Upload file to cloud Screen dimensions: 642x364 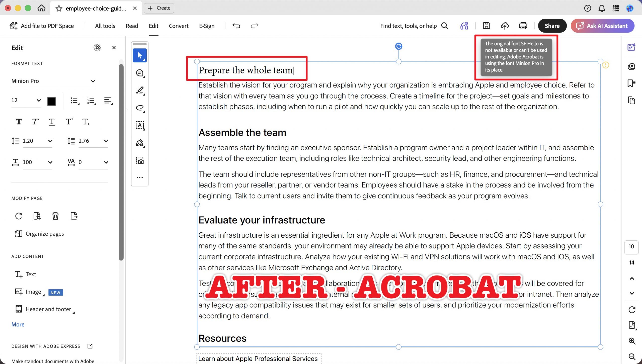pyautogui.click(x=505, y=26)
